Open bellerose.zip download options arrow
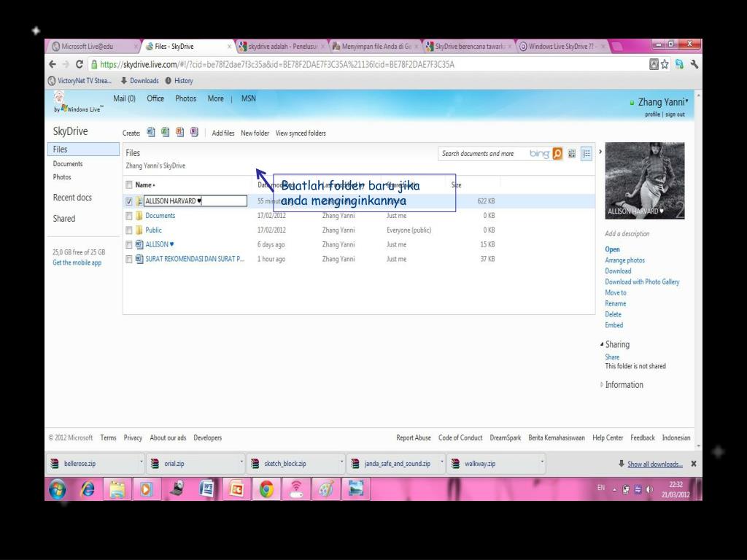This screenshot has width=747, height=560. 141,462
